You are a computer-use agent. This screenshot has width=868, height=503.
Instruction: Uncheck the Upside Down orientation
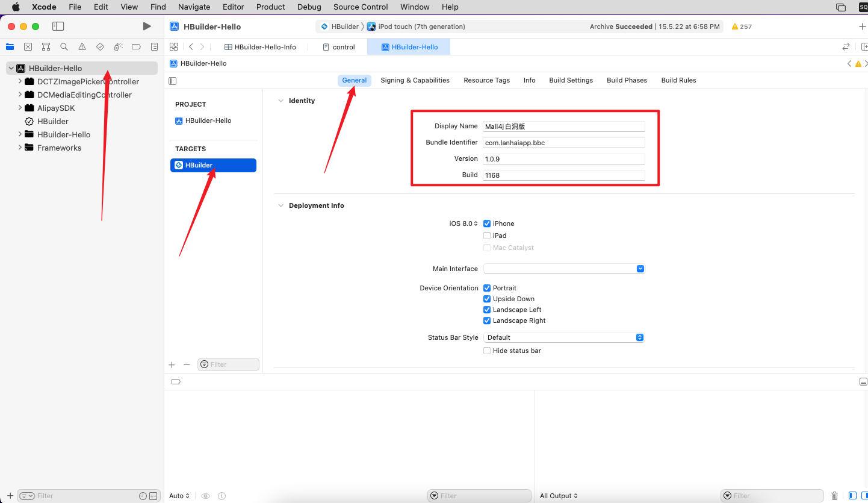coord(487,299)
